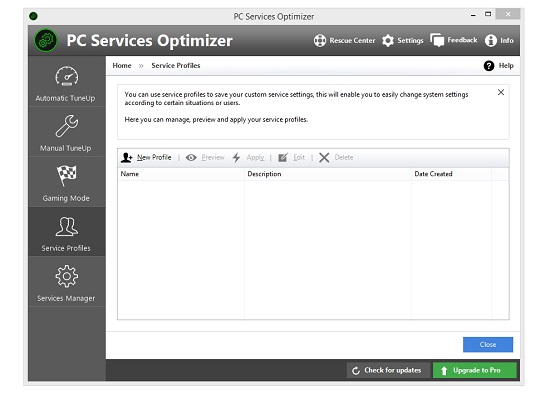Click the Apply lightning bolt icon
Viewport: 550px width, 393px height.
tap(236, 158)
